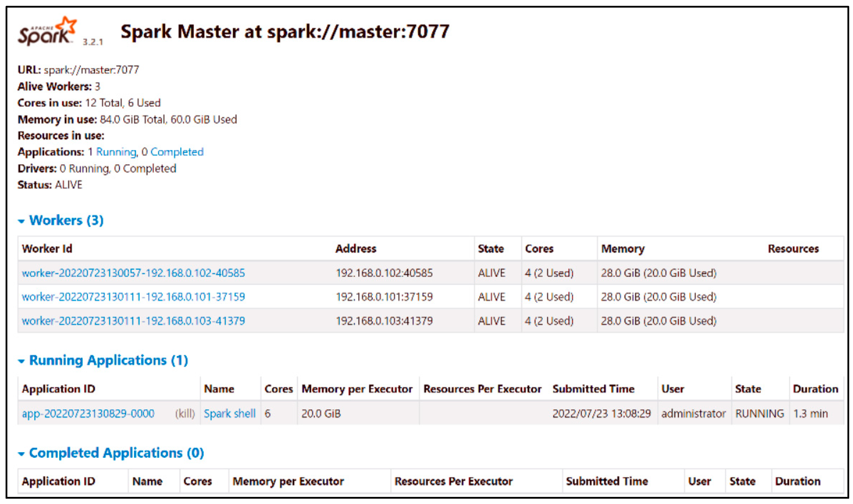The width and height of the screenshot is (853, 504).
Task: Open worker 192.168.0.103-41379 link
Action: click(x=133, y=321)
